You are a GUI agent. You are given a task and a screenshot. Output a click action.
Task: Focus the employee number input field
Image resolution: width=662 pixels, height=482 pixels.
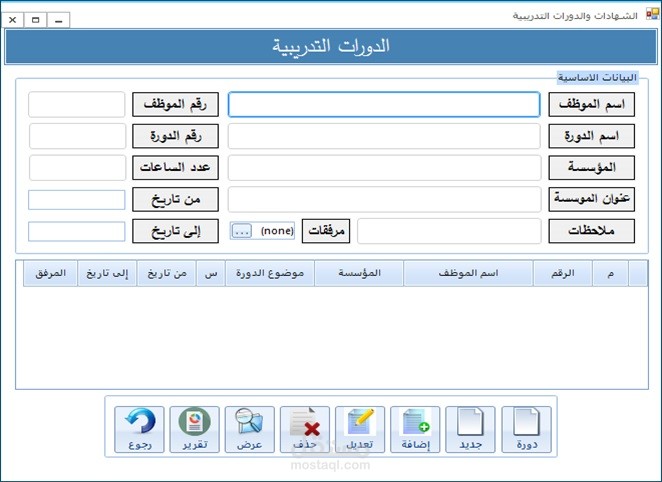pos(77,104)
